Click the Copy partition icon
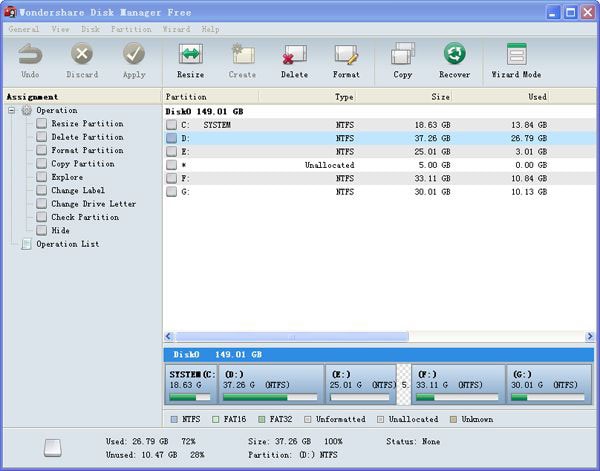The height and width of the screenshot is (471, 600). tap(403, 54)
